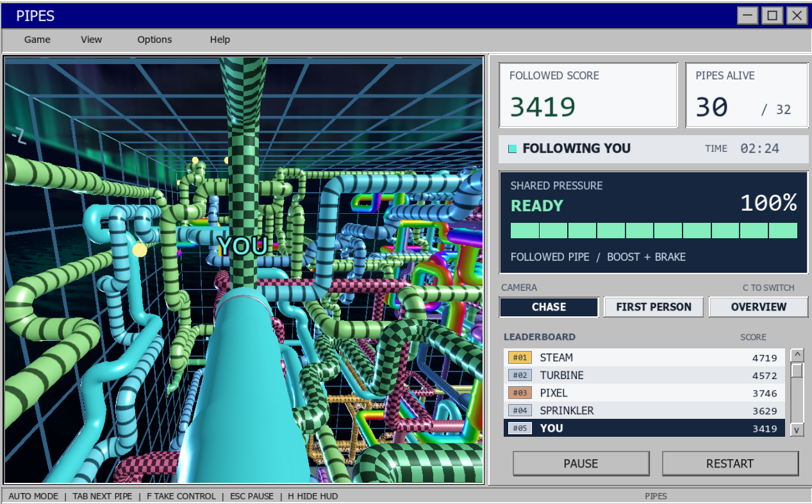Image resolution: width=812 pixels, height=504 pixels.
Task: Switch camera to First Person
Action: pos(654,307)
